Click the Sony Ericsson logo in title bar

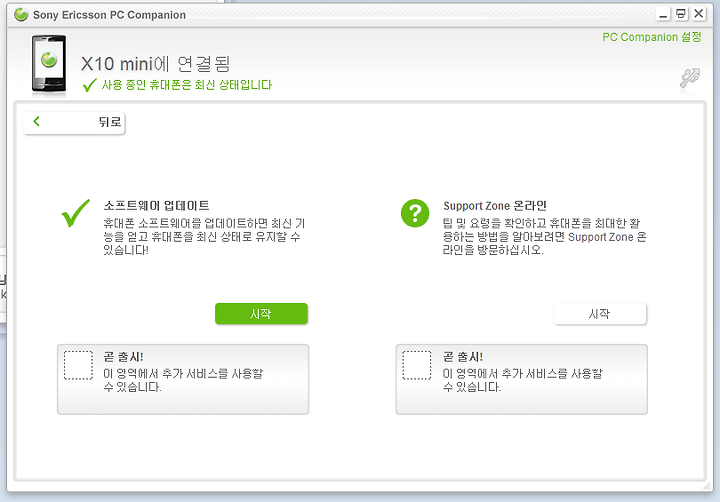pyautogui.click(x=21, y=15)
